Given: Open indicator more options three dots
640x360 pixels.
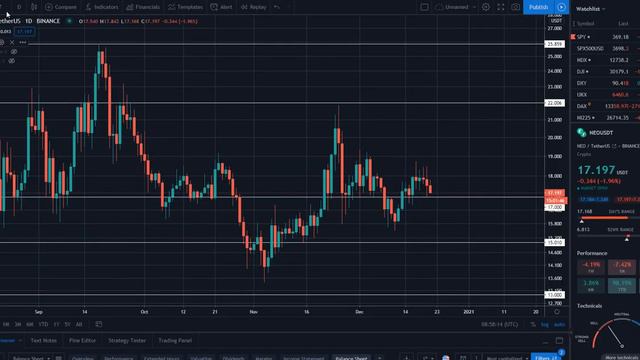Looking at the screenshot, I should coord(22,42).
